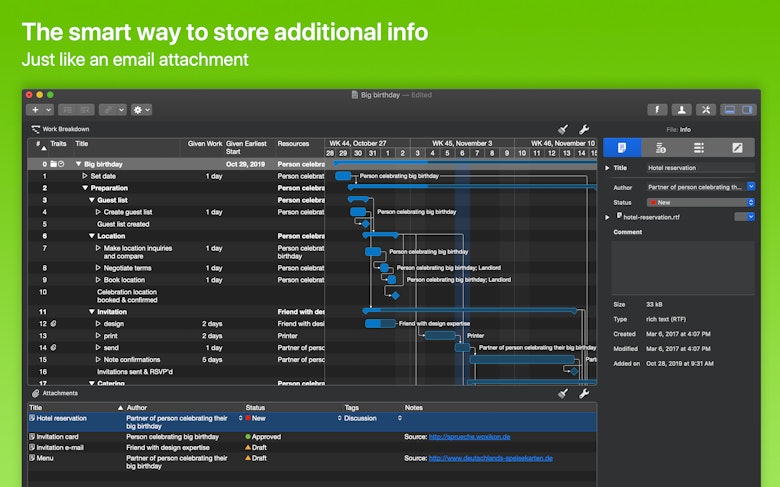Image resolution: width=780 pixels, height=487 pixels.
Task: Select the Menu attachment row
Action: click(312, 462)
